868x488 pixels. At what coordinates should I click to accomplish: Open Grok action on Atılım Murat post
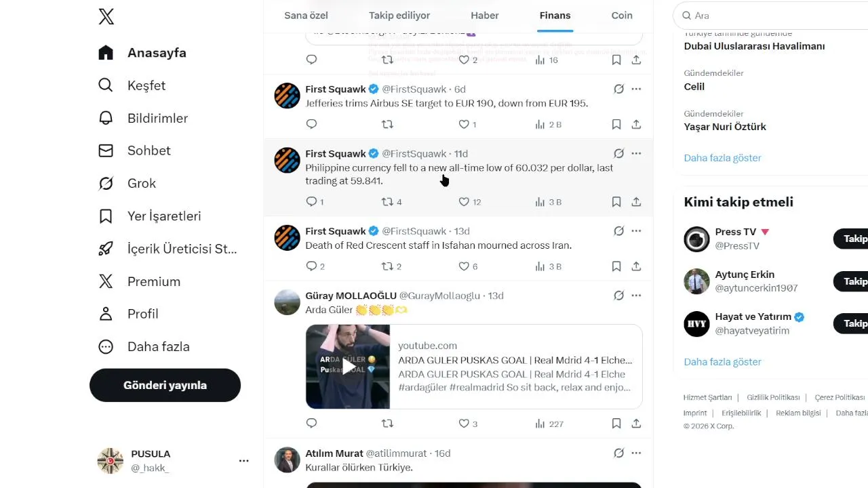pos(618,453)
